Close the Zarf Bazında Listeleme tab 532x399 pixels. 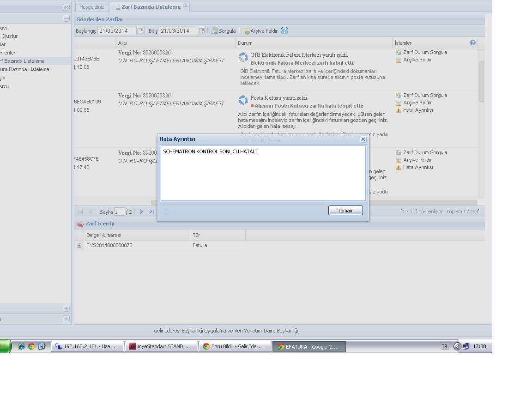click(x=186, y=6)
